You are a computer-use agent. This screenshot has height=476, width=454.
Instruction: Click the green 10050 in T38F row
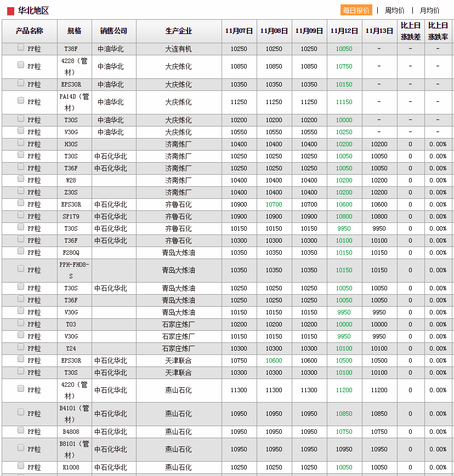click(344, 49)
